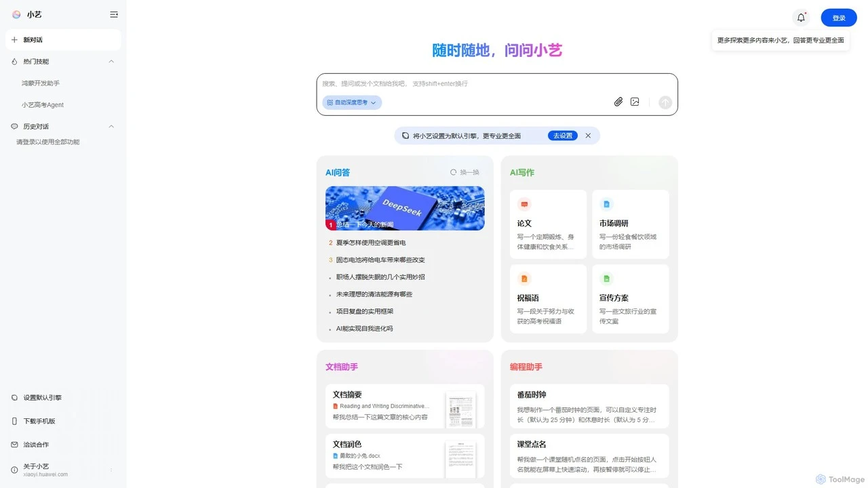Viewport: 868px width, 488px height.
Task: Select question 夏季怎样使用空调更省电
Action: [x=371, y=243]
